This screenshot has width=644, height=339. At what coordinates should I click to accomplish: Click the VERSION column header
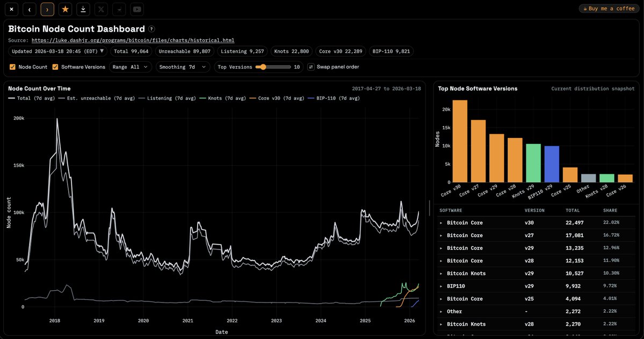(534, 210)
